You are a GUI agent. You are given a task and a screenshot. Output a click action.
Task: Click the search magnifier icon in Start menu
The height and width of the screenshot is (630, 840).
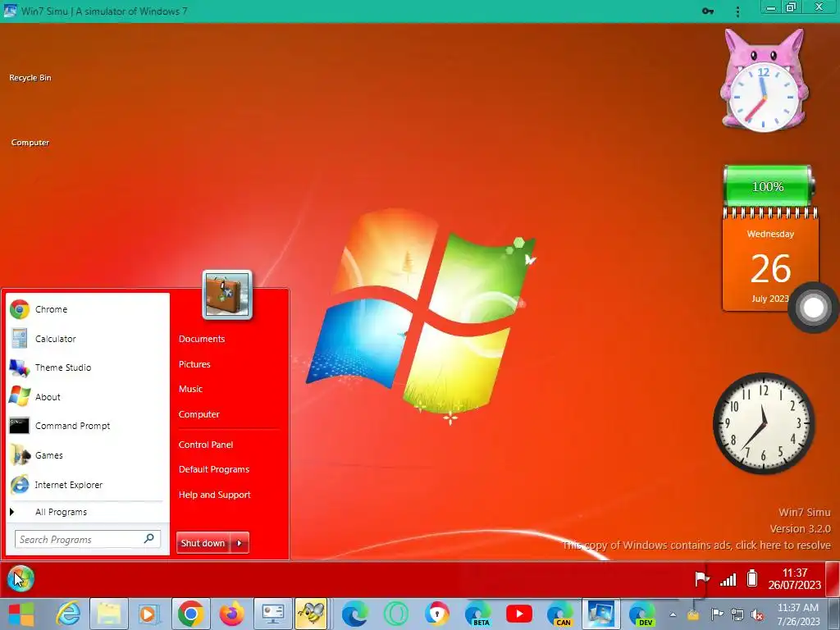[x=149, y=539]
